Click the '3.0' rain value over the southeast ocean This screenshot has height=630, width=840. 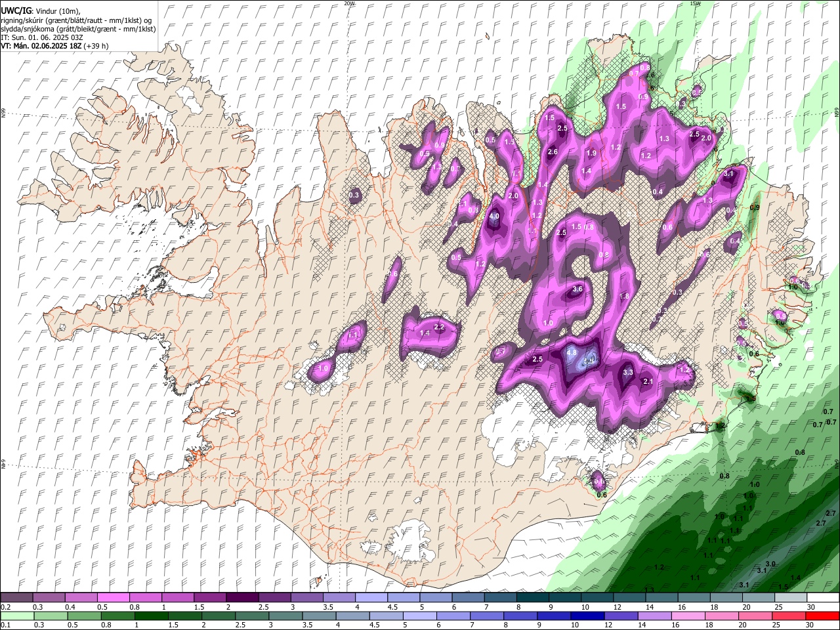click(770, 564)
